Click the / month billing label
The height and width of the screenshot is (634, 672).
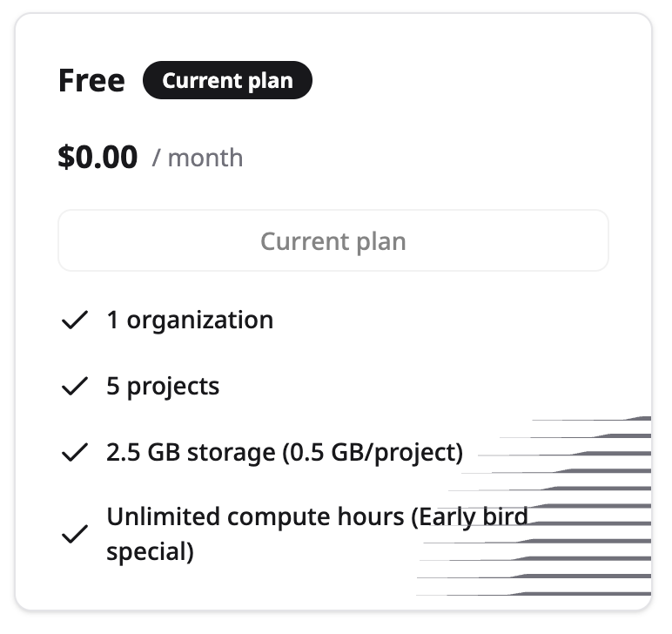(198, 158)
